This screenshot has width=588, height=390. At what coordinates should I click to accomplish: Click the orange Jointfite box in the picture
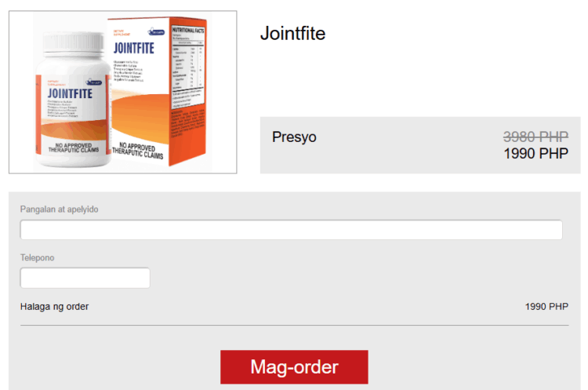point(158,90)
